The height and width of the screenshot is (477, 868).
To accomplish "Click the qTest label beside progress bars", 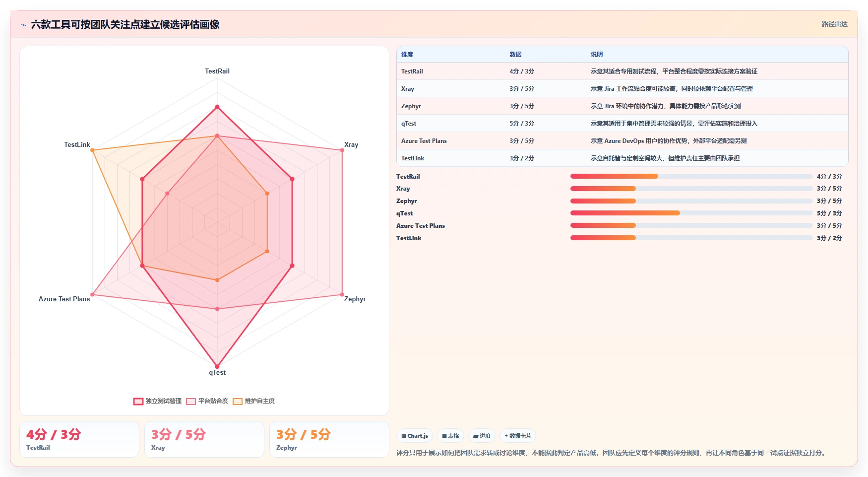I will tap(405, 213).
